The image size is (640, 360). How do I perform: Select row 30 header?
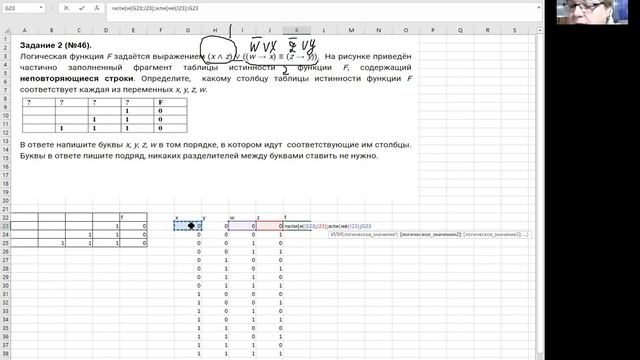click(5, 286)
